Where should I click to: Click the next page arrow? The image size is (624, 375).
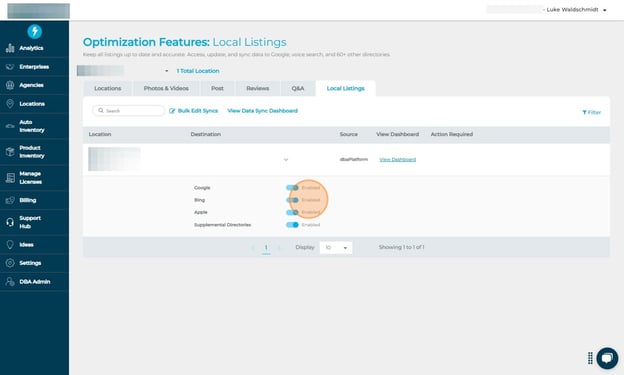[x=279, y=248]
